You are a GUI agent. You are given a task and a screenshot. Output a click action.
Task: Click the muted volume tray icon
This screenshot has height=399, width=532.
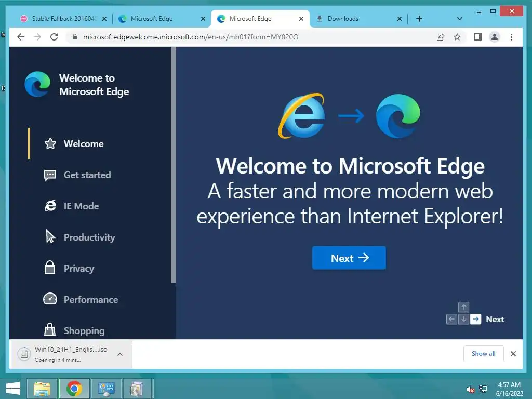click(x=470, y=389)
